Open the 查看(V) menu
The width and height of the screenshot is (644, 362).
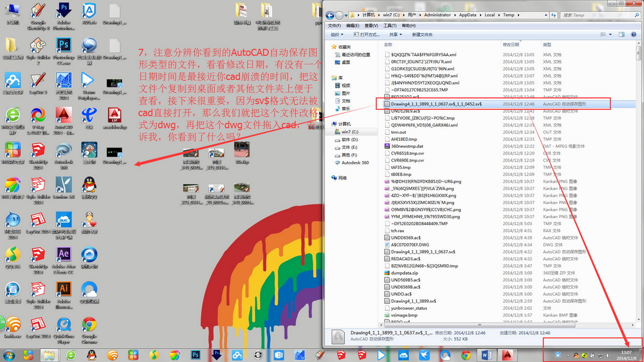[x=371, y=25]
